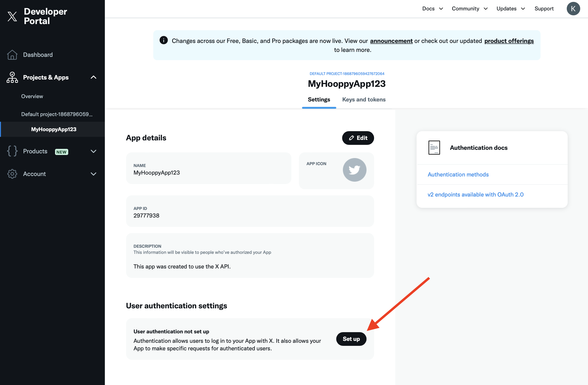Open the Authentication methods link
Viewport: 588px width, 385px height.
pyautogui.click(x=458, y=175)
